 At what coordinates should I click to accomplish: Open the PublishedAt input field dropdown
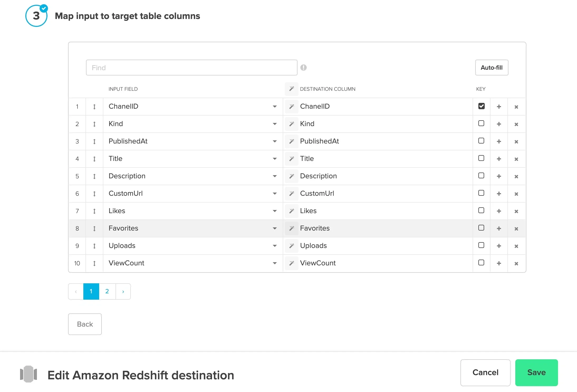(x=275, y=141)
